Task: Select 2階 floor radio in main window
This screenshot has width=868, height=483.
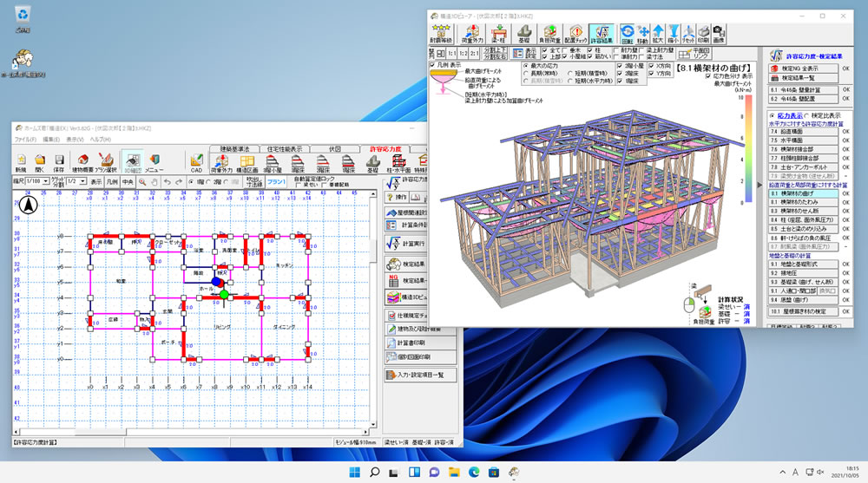Action: point(208,181)
